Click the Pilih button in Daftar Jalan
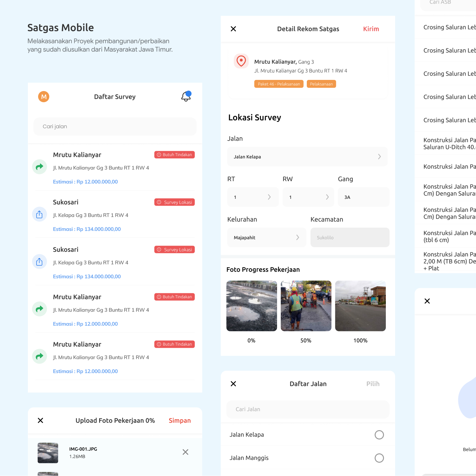The height and width of the screenshot is (476, 476). coord(373,384)
